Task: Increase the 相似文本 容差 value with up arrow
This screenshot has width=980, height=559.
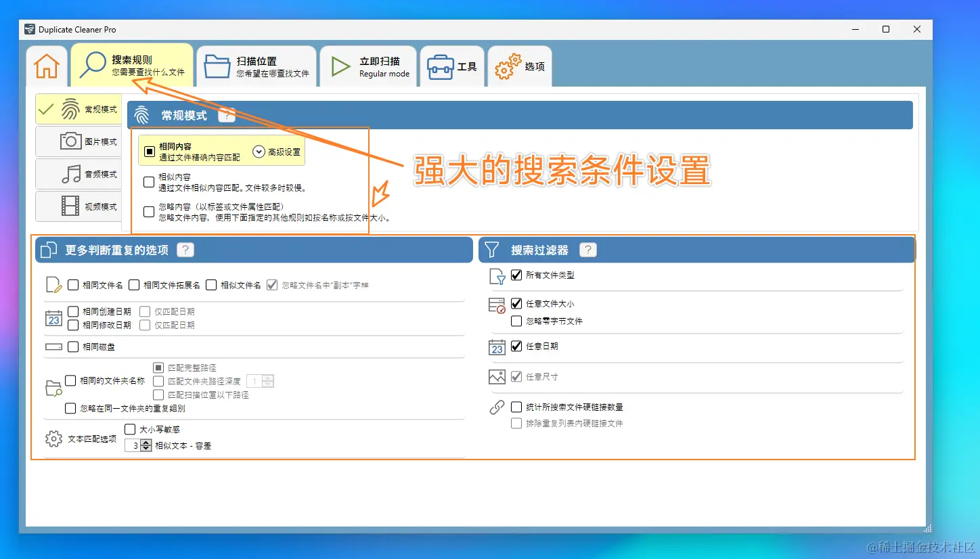Action: click(x=146, y=443)
